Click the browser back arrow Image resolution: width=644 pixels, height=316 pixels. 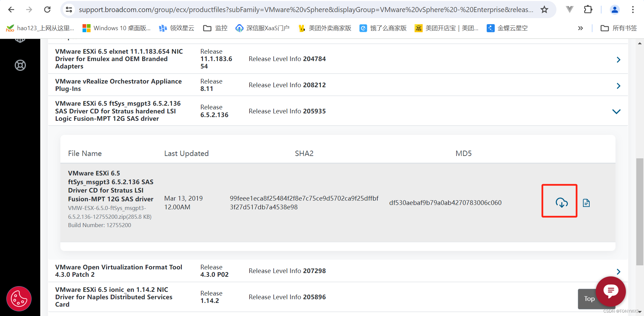tap(11, 10)
